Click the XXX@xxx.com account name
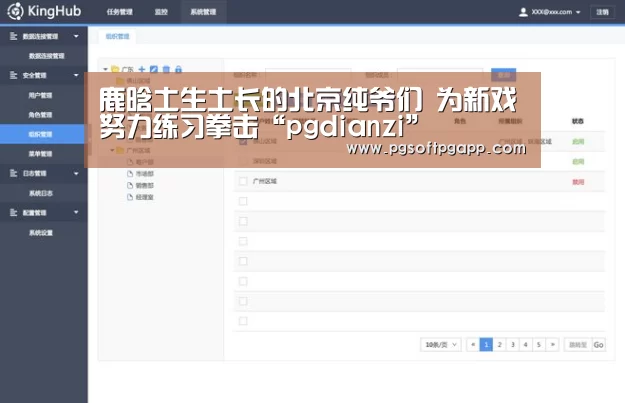This screenshot has width=625, height=403. click(552, 12)
